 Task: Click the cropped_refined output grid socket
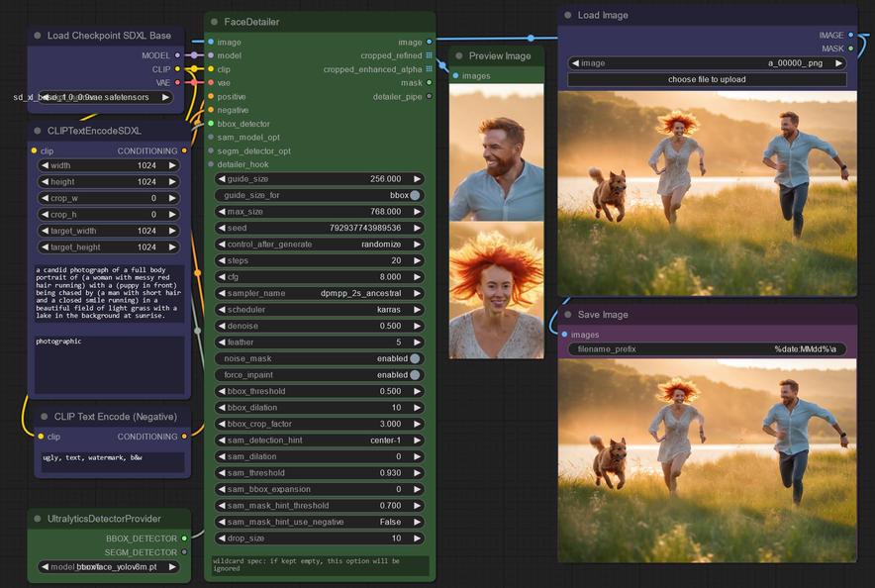tap(429, 55)
